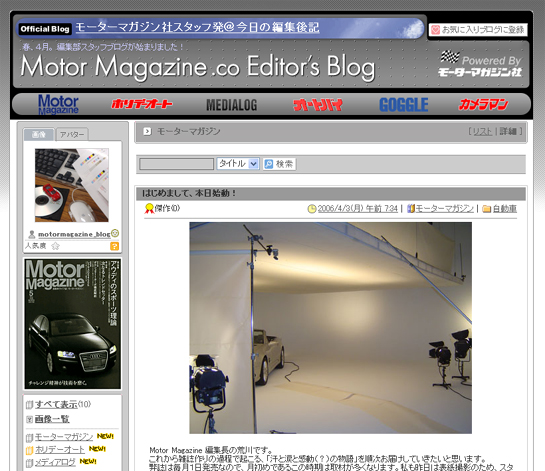Click the Motor Magazine .co Editor's Blog banner

[198, 67]
